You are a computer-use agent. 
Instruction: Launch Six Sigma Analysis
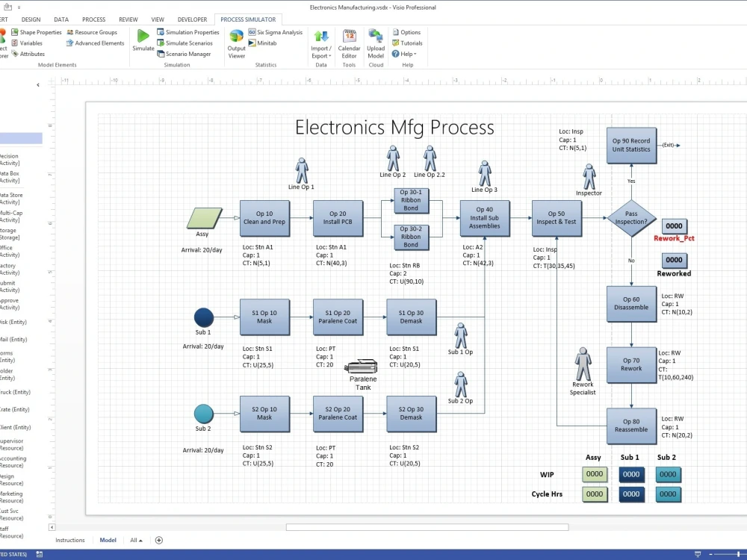(276, 32)
